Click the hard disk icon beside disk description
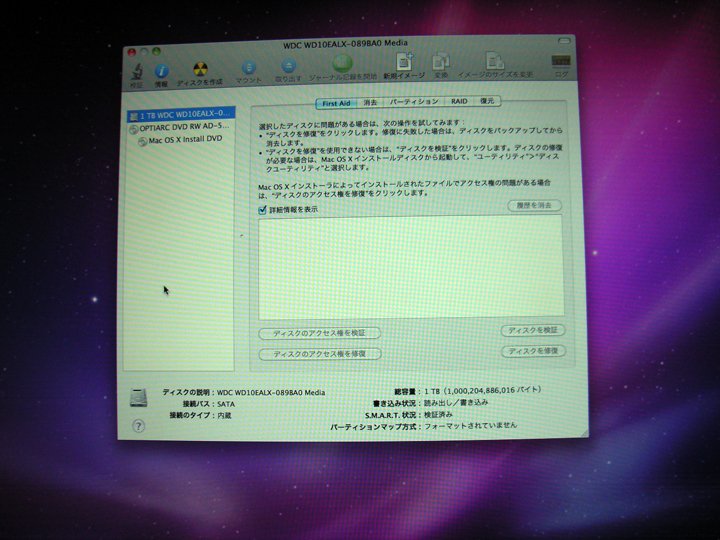Viewport: 720px width, 540px height. coord(138,398)
